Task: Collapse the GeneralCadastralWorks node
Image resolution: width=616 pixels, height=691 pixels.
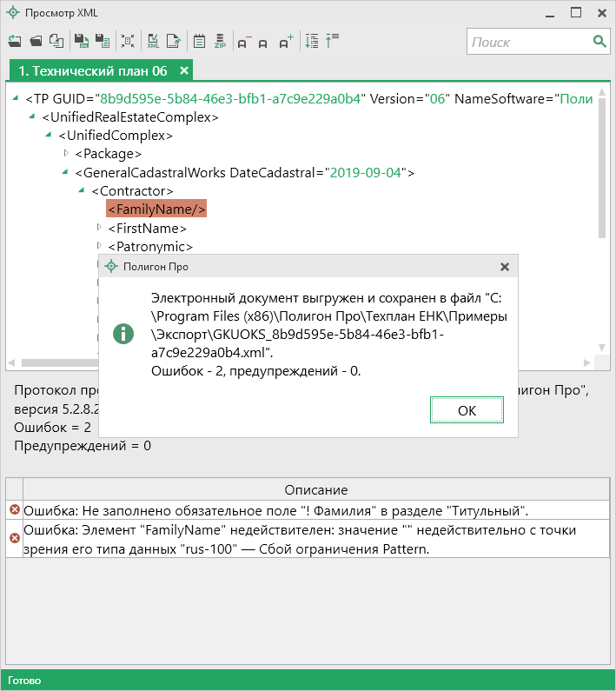Action: pyautogui.click(x=64, y=172)
